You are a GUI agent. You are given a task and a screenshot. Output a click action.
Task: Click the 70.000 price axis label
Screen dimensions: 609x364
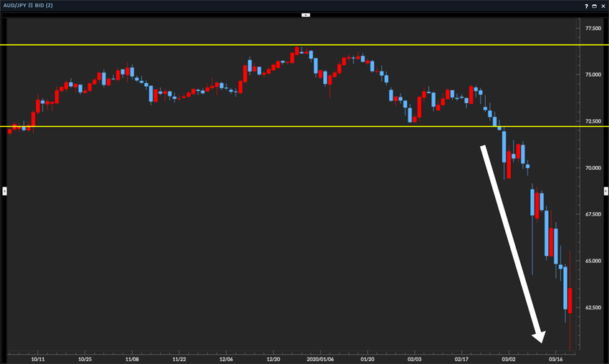click(593, 168)
